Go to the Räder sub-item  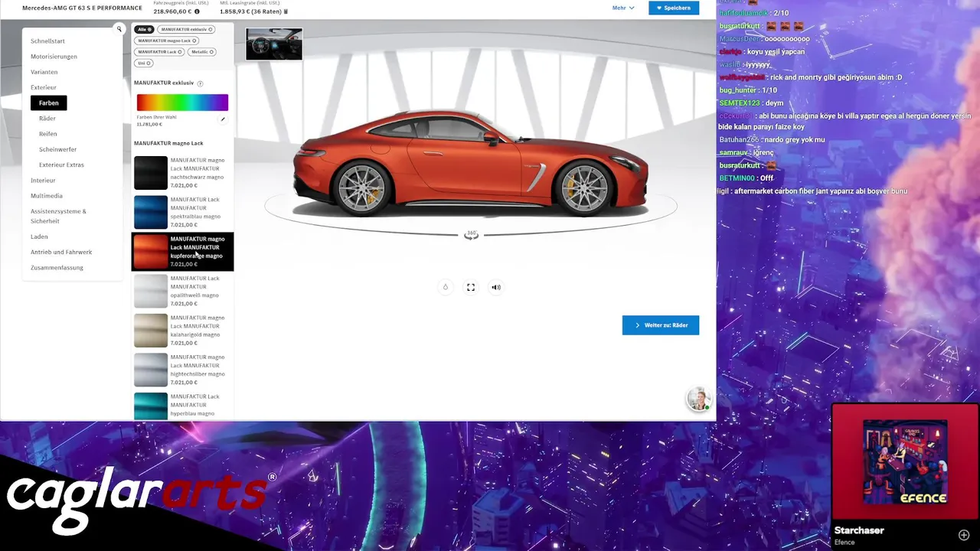(47, 119)
